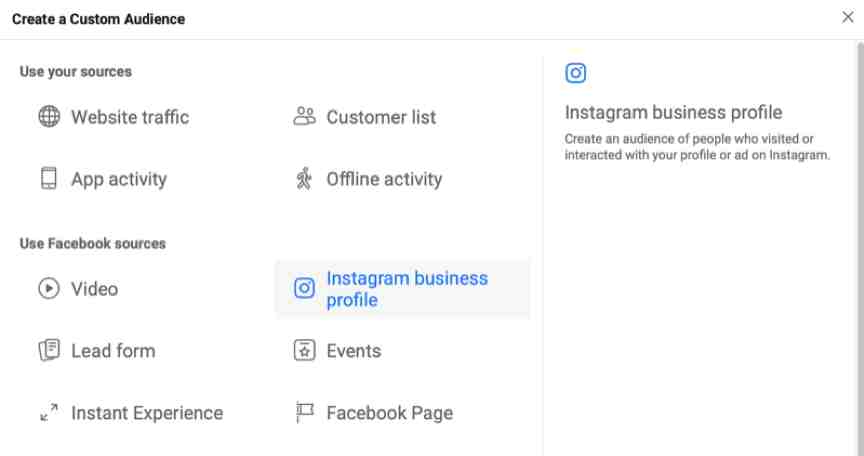Open the Lead form audience option
This screenshot has width=864, height=456.
pos(113,351)
